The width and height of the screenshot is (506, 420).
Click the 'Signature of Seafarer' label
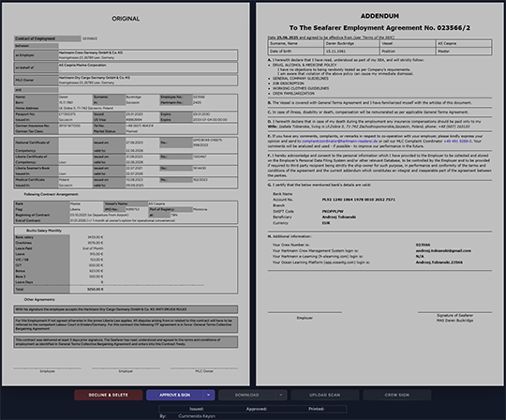click(x=454, y=315)
